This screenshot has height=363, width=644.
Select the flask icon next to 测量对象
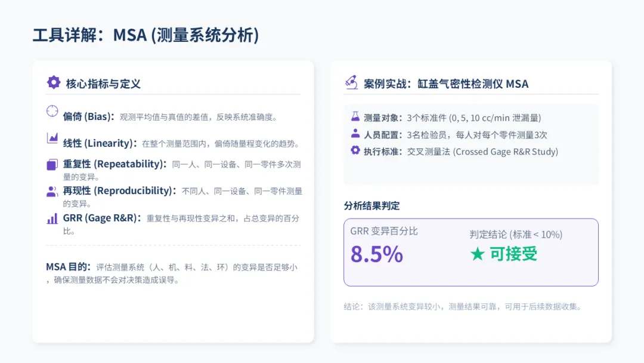355,117
